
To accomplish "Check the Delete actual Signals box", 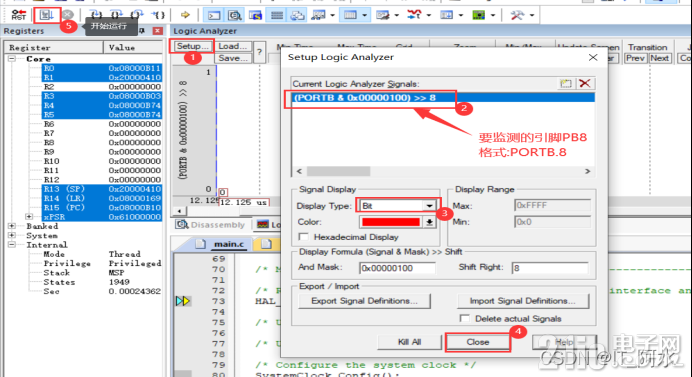I will click(464, 318).
